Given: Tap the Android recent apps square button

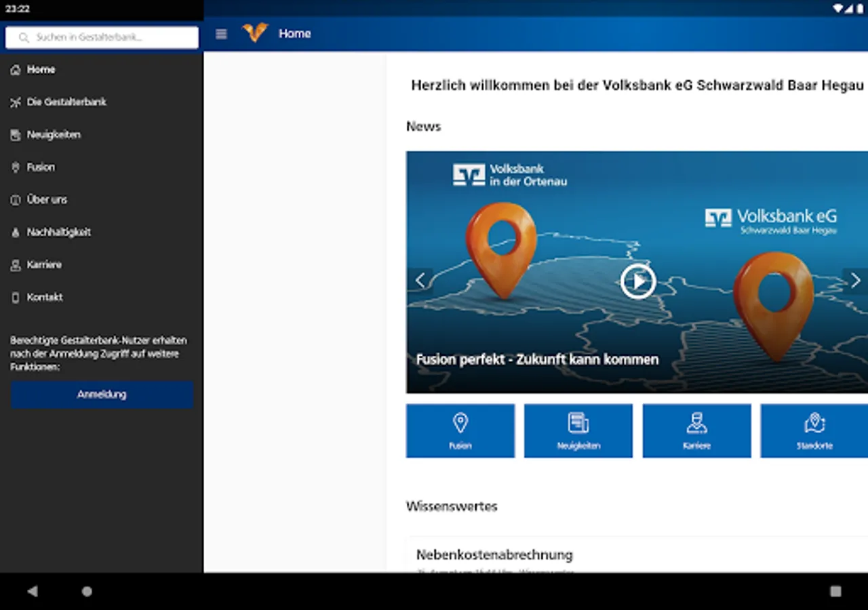Looking at the screenshot, I should 835,591.
